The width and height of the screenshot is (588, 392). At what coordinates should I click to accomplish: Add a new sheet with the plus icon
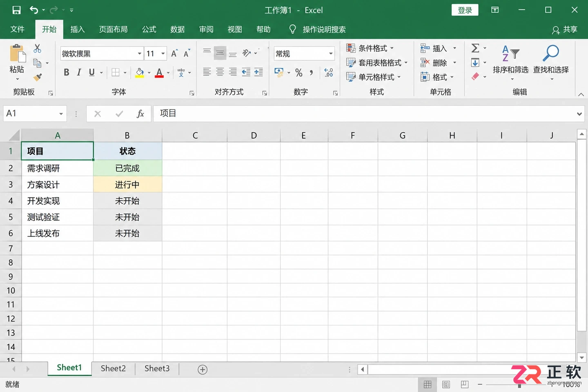(x=203, y=370)
